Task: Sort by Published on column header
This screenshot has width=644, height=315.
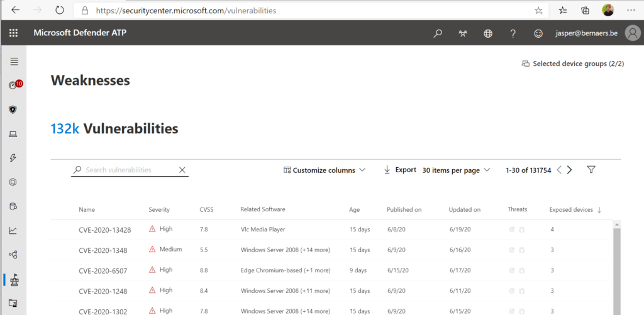Action: [404, 209]
